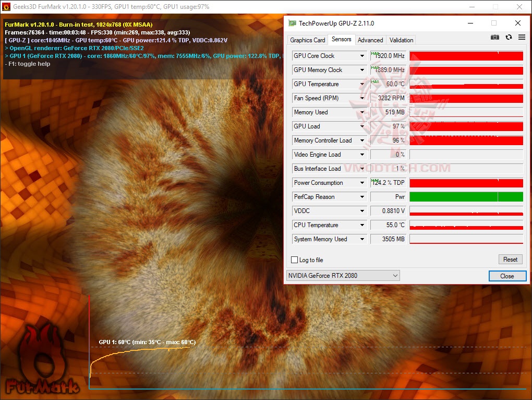Viewport: 532px width, 400px height.
Task: Click the 1889.0 MHz memory clock value
Action: pyautogui.click(x=389, y=70)
